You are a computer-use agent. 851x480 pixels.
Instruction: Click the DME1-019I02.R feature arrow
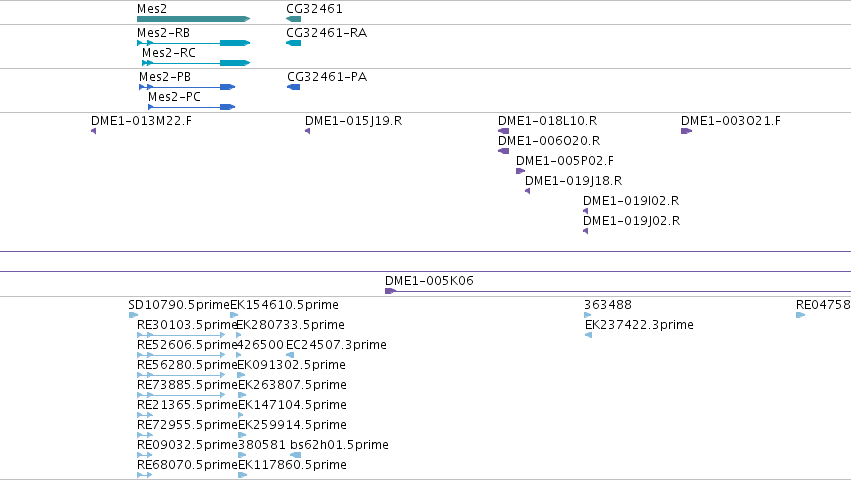(x=586, y=211)
